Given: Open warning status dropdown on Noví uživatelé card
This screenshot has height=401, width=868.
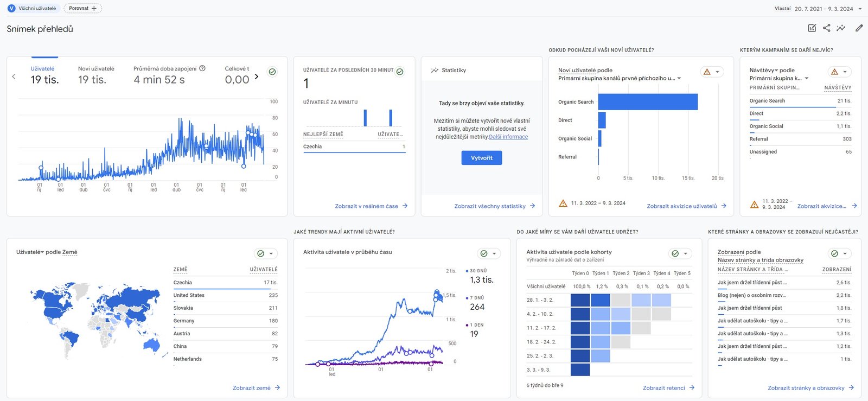Looking at the screenshot, I should (712, 72).
